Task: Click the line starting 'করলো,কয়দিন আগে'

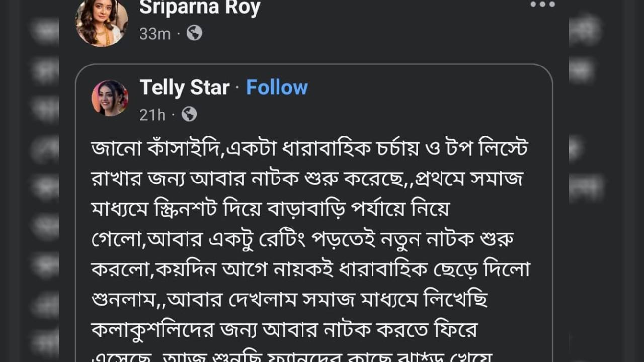Action: pos(310,269)
